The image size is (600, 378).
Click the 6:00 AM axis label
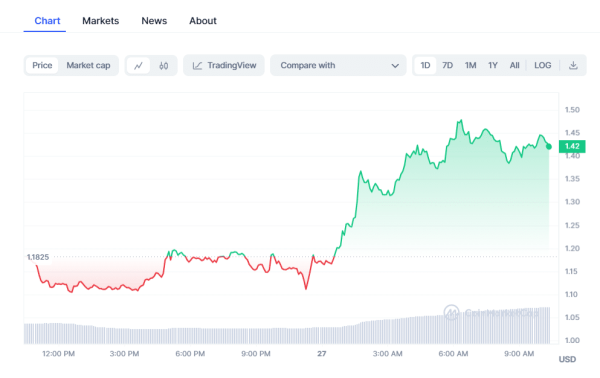pyautogui.click(x=453, y=354)
